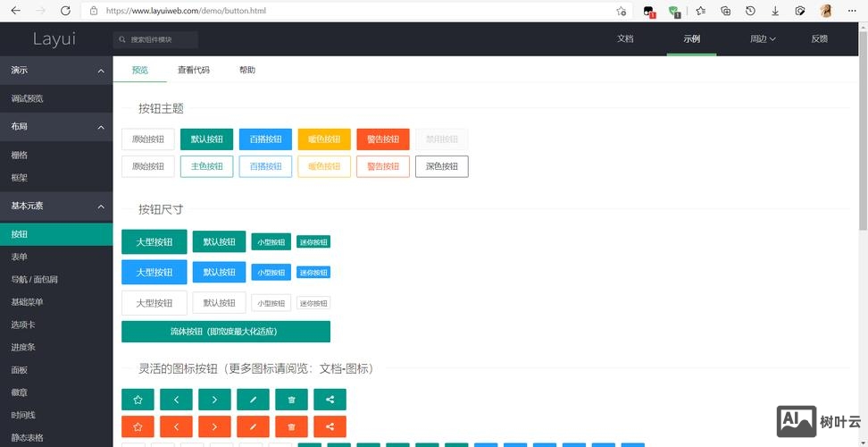
Task: Open the browser collections icon
Action: point(726,11)
